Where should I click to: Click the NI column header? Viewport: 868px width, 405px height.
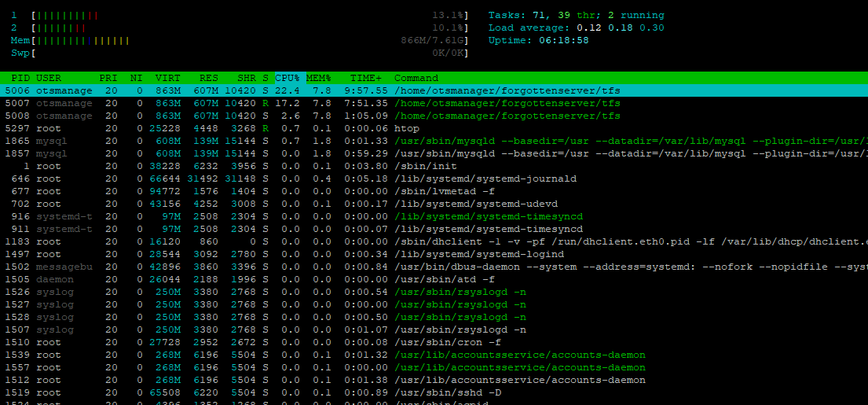pos(136,78)
